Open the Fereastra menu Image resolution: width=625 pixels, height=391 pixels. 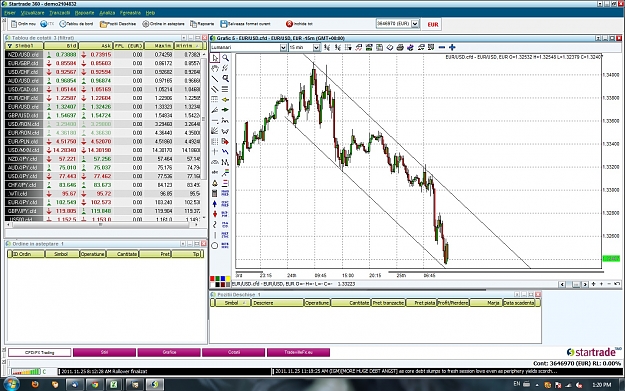pos(130,13)
